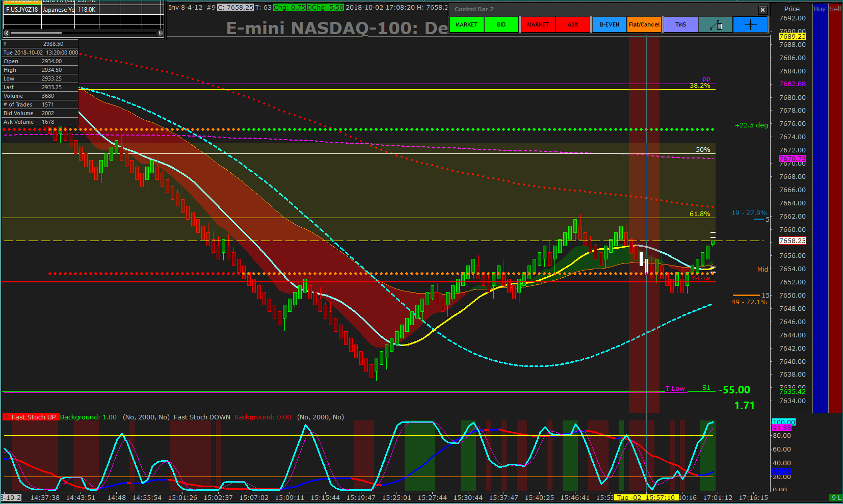Click the red ASK button
The image size is (843, 504).
(x=573, y=24)
